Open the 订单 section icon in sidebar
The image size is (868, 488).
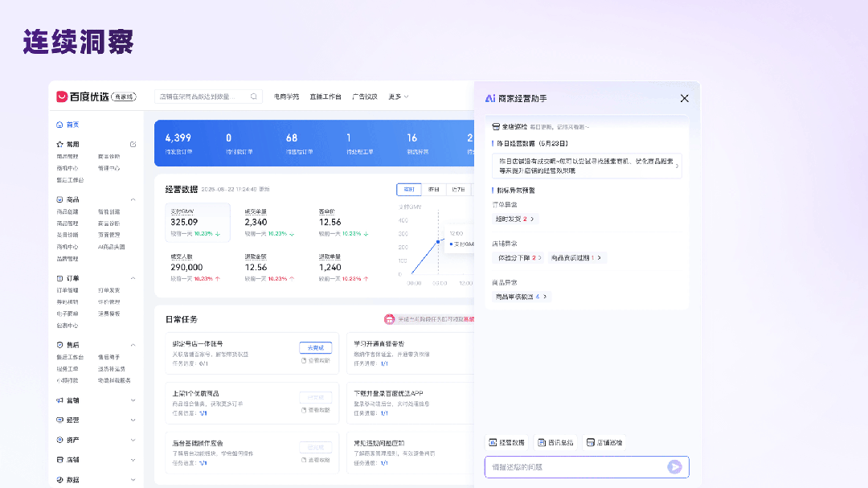59,279
